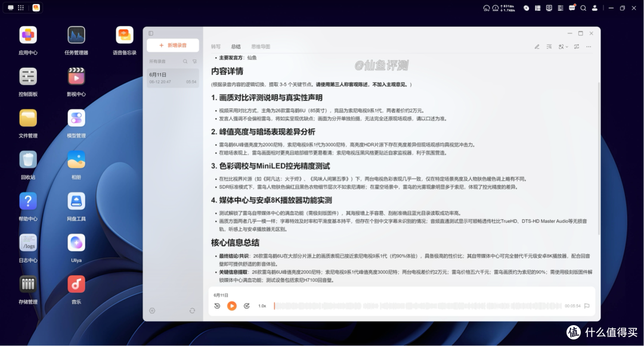Change playback speed from 1.0x
The image size is (644, 346).
click(x=262, y=306)
